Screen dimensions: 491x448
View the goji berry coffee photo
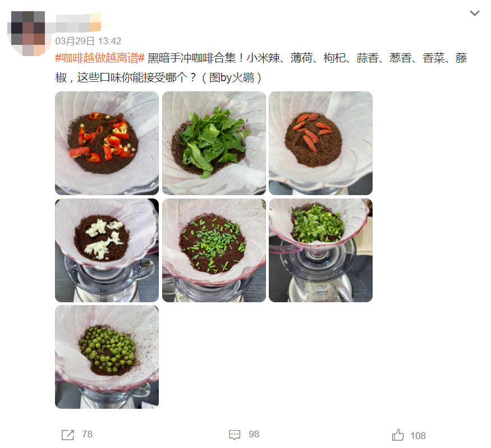320,144
